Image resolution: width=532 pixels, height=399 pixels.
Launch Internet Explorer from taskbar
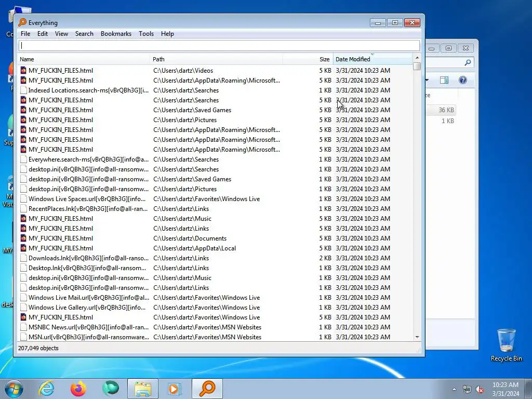[x=46, y=389]
